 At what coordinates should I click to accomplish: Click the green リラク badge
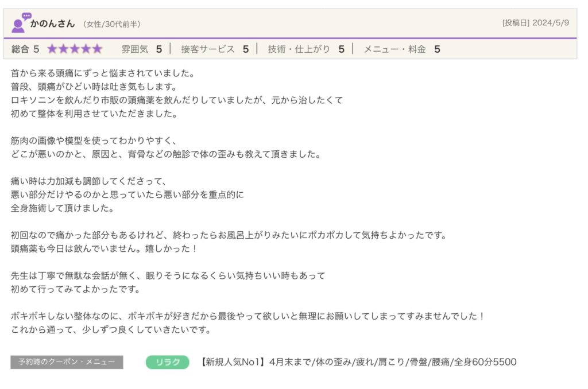click(167, 362)
